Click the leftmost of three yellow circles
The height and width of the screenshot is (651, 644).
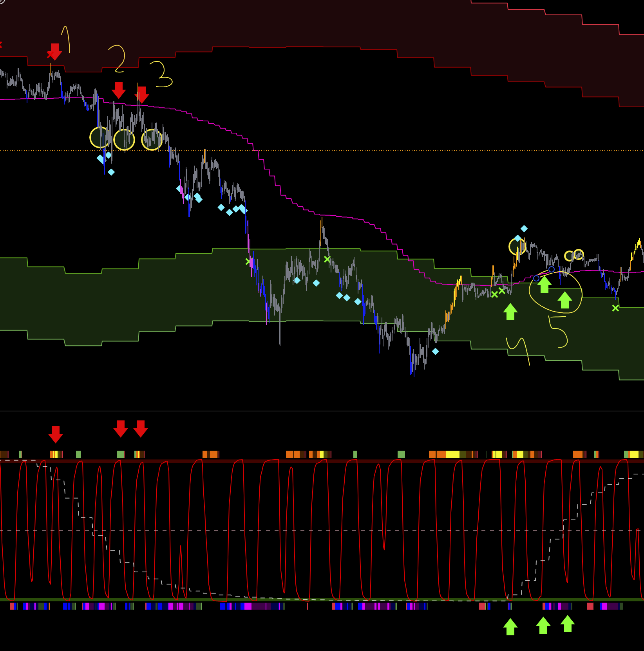point(100,137)
